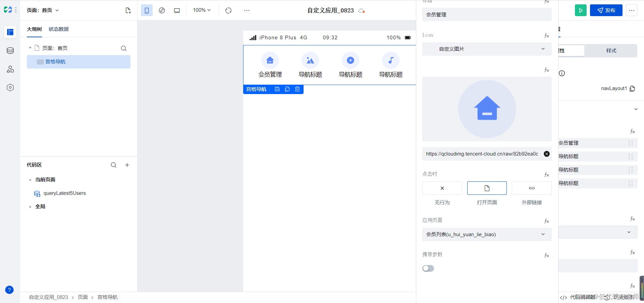Clear the image URL field
Image resolution: width=644 pixels, height=303 pixels.
tap(547, 154)
